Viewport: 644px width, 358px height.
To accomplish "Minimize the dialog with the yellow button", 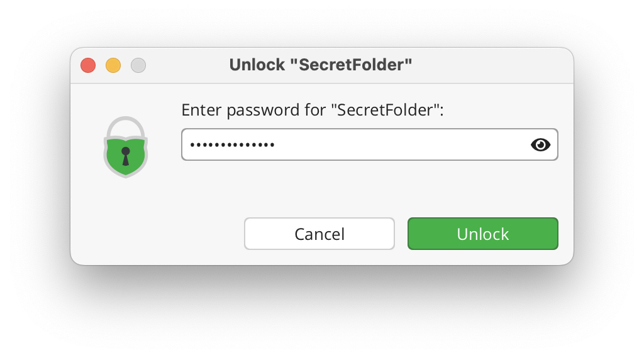I will point(113,65).
